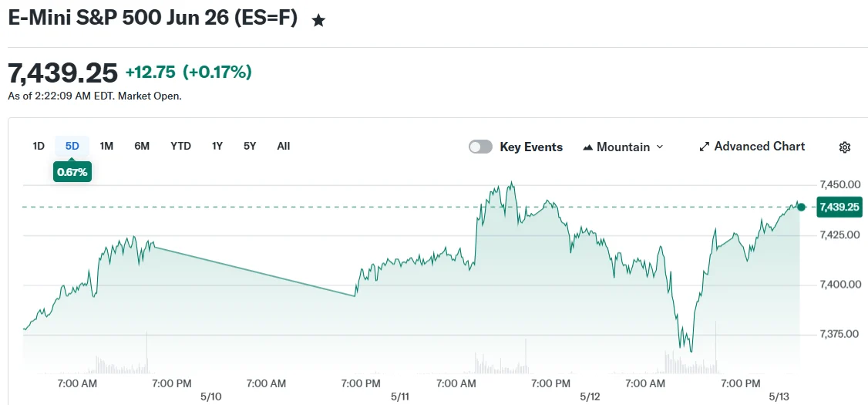Click the Advanced Chart expand arrows icon
The height and width of the screenshot is (405, 868).
[704, 147]
